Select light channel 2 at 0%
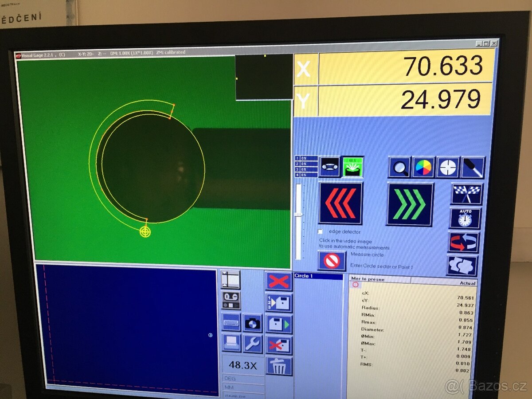The image size is (532, 399). [306, 164]
